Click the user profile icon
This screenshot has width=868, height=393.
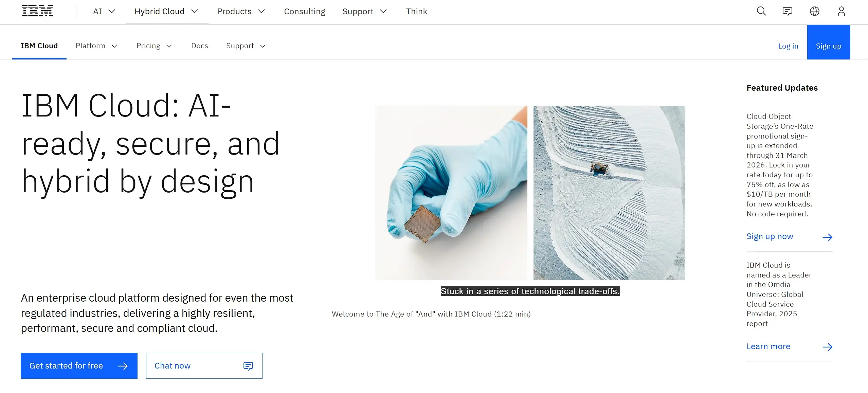click(x=841, y=11)
